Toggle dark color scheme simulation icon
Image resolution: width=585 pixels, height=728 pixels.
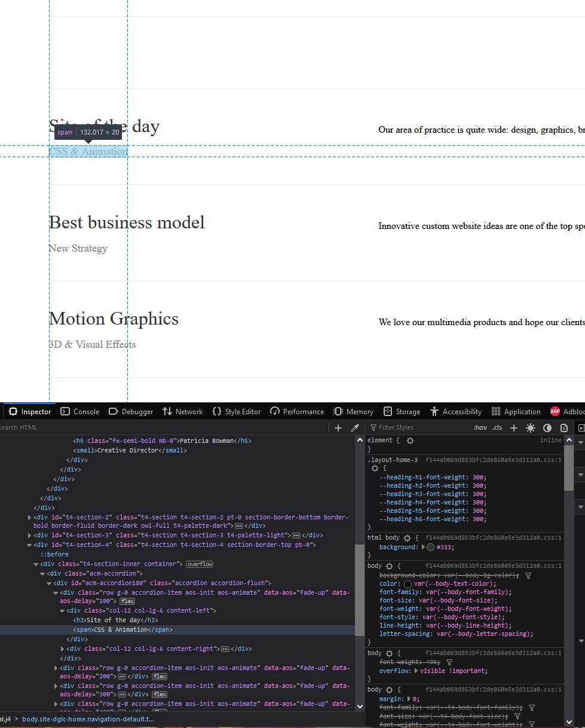click(547, 427)
